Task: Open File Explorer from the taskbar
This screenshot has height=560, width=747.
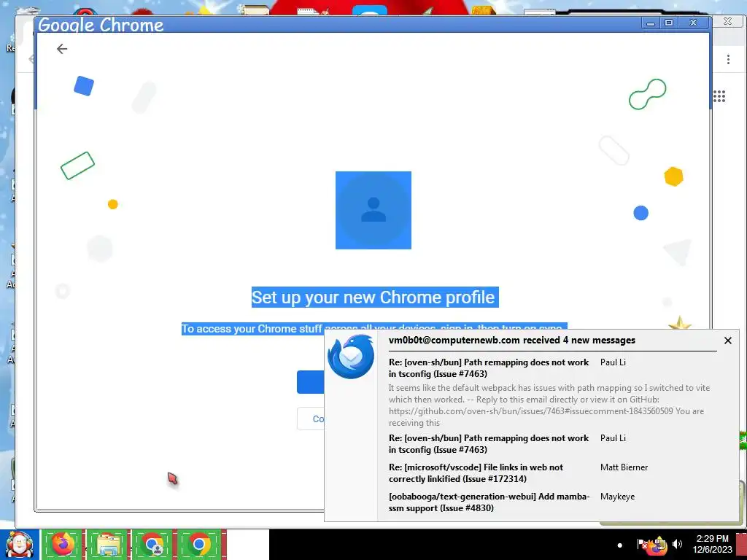Action: coord(108,545)
